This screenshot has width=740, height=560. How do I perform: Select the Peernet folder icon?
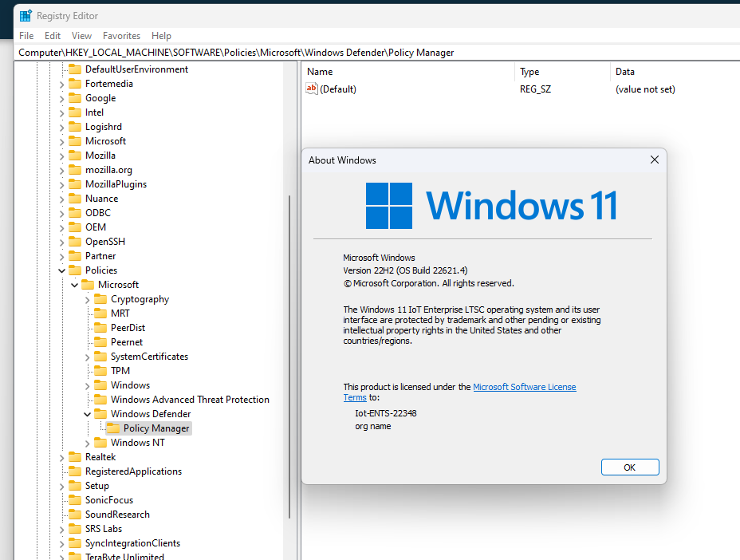pos(100,342)
